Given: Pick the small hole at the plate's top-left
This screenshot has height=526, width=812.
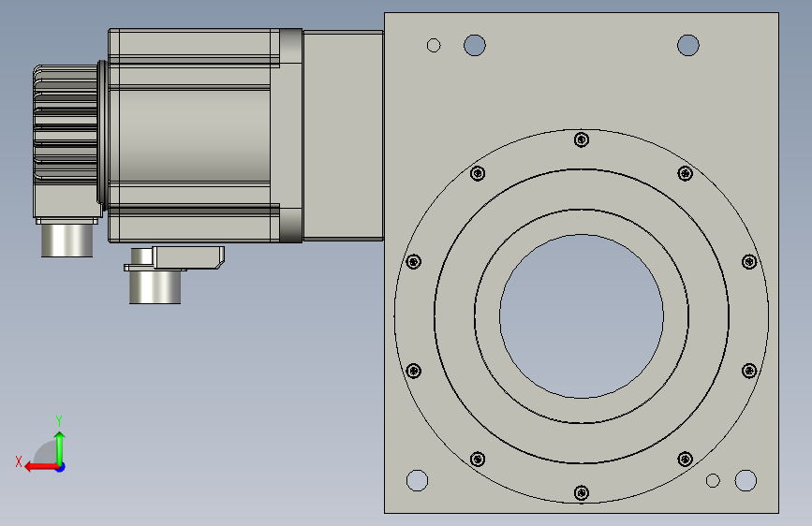Looking at the screenshot, I should tap(434, 46).
